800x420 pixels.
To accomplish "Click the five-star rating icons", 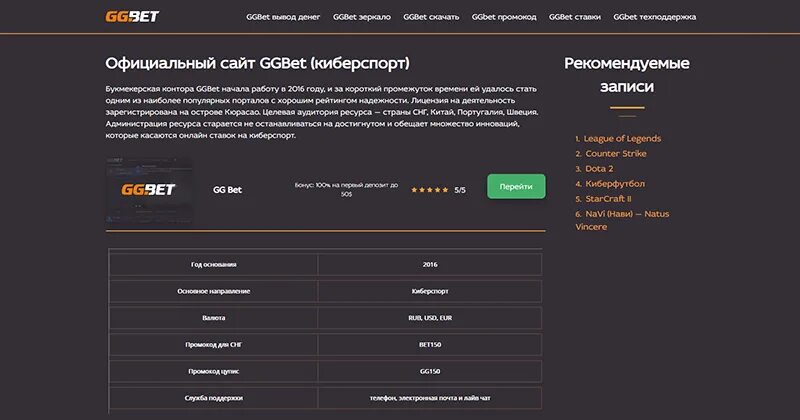I will click(x=430, y=190).
